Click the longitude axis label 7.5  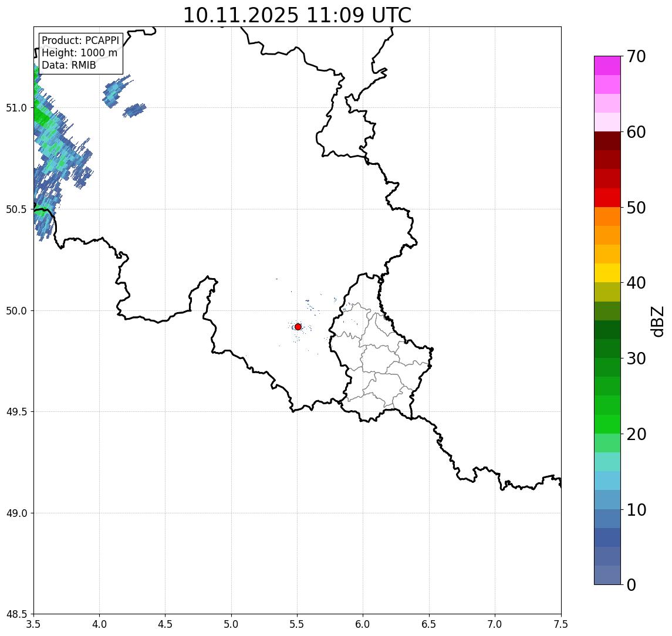[x=561, y=624]
